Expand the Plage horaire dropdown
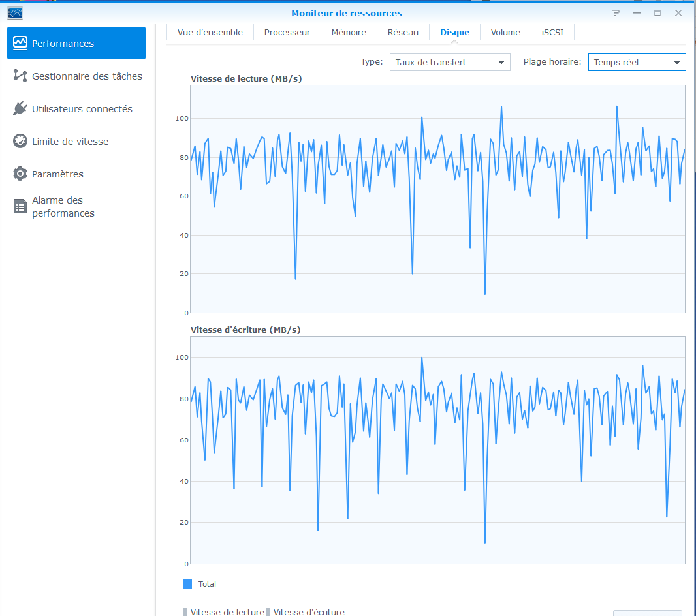696x616 pixels. [x=637, y=63]
